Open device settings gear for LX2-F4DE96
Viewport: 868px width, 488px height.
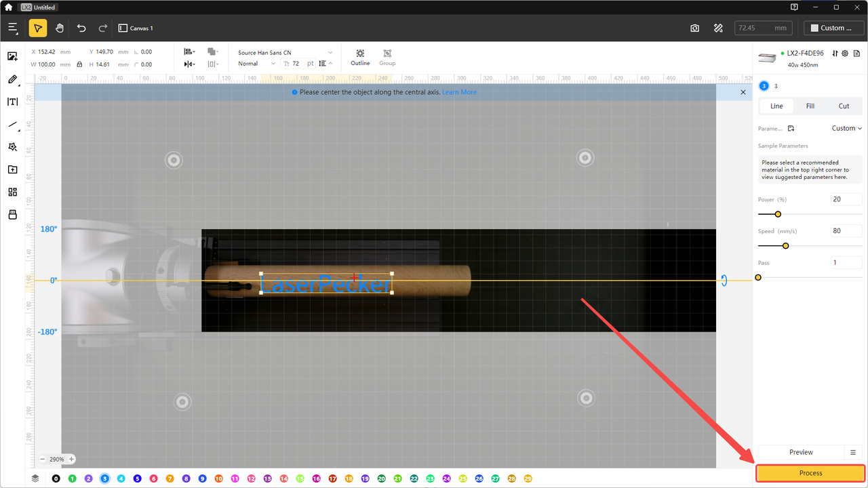click(845, 54)
